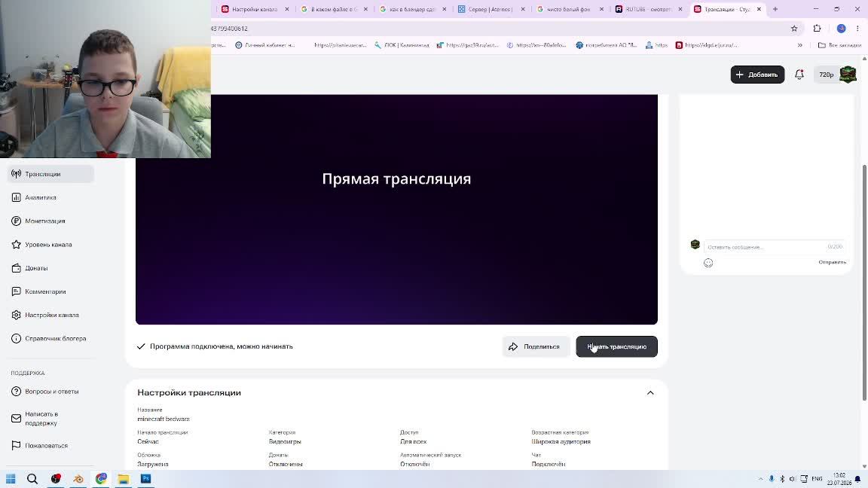Open the gaz39.ru bookmark
Screen dimensions: 868x488
point(468,45)
